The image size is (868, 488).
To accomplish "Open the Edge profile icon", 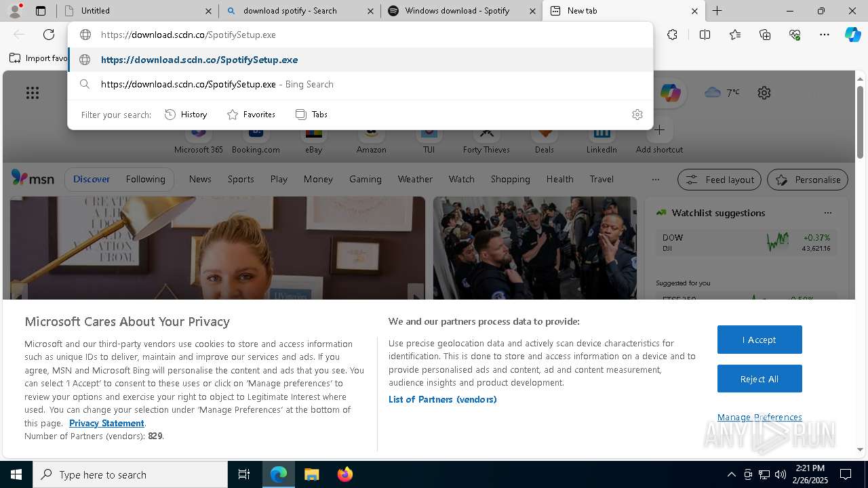I will click(14, 11).
